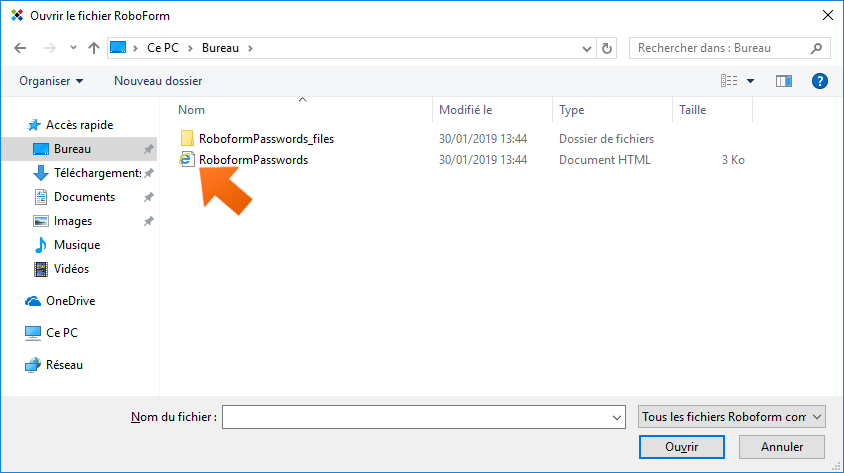
Task: Select Accès rapide in navigation pane
Action: point(80,125)
